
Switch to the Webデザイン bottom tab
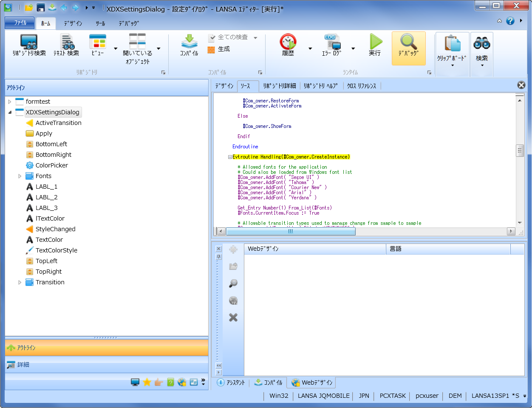click(312, 382)
